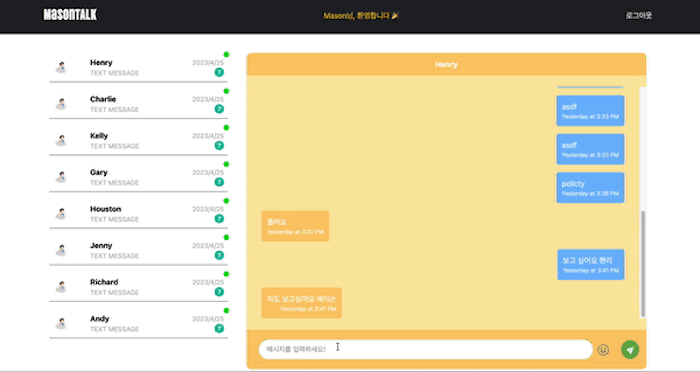Image resolution: width=700 pixels, height=372 pixels.
Task: Focus the message input field
Action: pos(425,349)
